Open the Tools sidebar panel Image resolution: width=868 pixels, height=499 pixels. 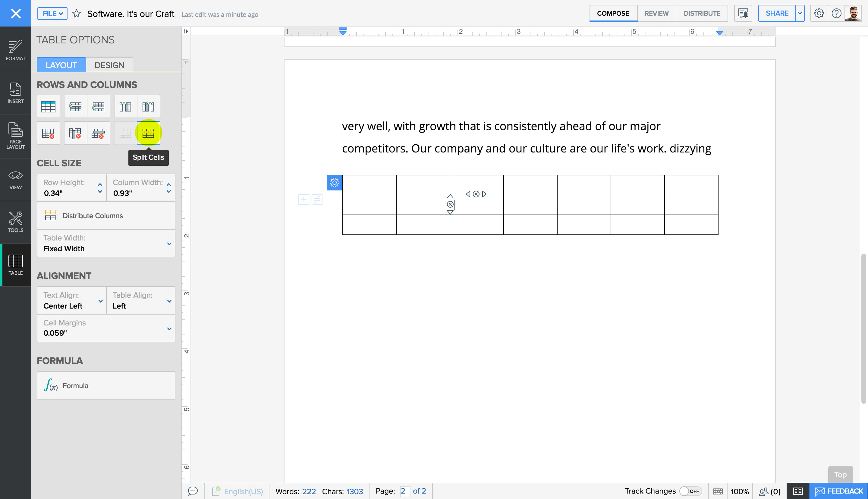click(x=15, y=222)
